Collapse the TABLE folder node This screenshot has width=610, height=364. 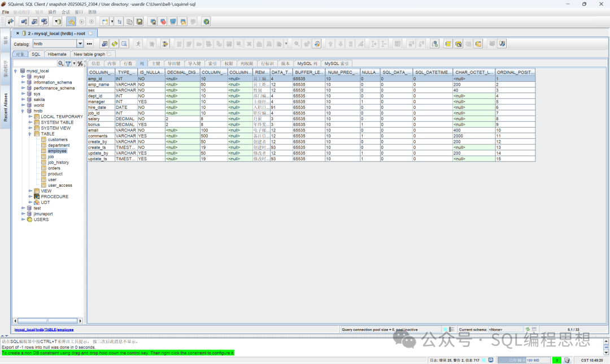click(x=30, y=134)
